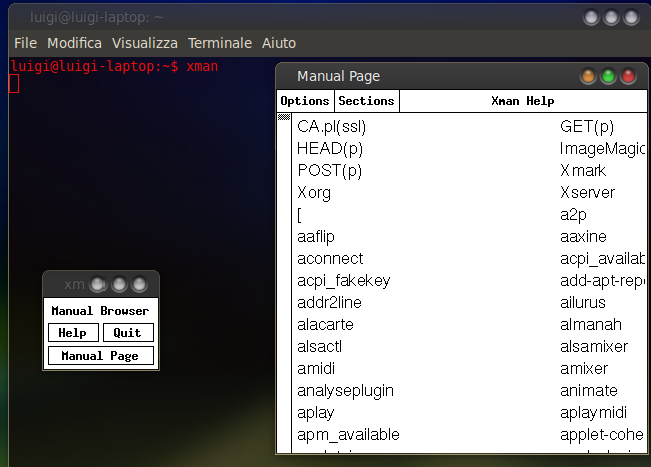Open the ImageMagick manual entry
The image size is (651, 467).
point(602,149)
